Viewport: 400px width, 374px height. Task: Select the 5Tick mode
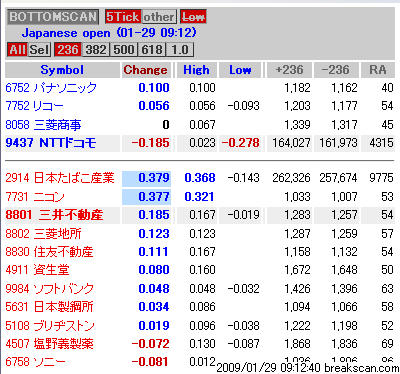(122, 17)
